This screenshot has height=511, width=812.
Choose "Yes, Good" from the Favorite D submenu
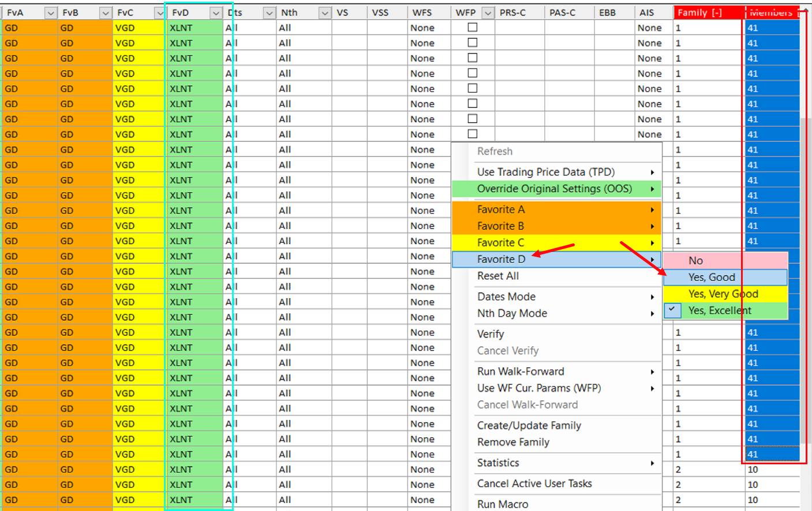(712, 277)
